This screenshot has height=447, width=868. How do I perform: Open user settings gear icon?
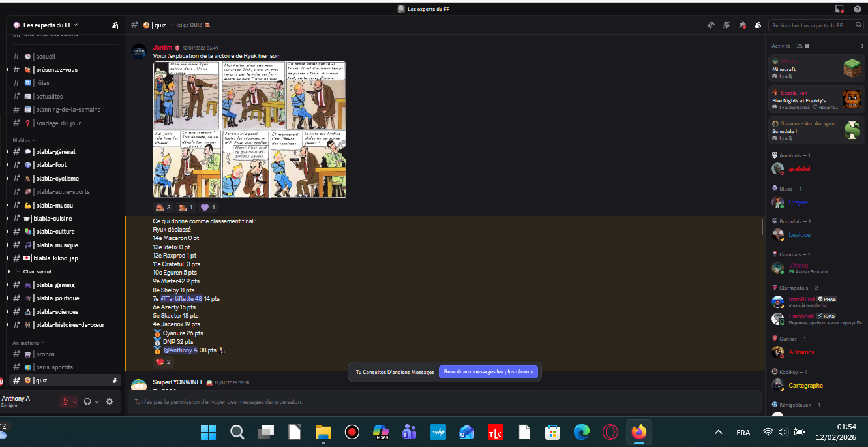(x=110, y=401)
